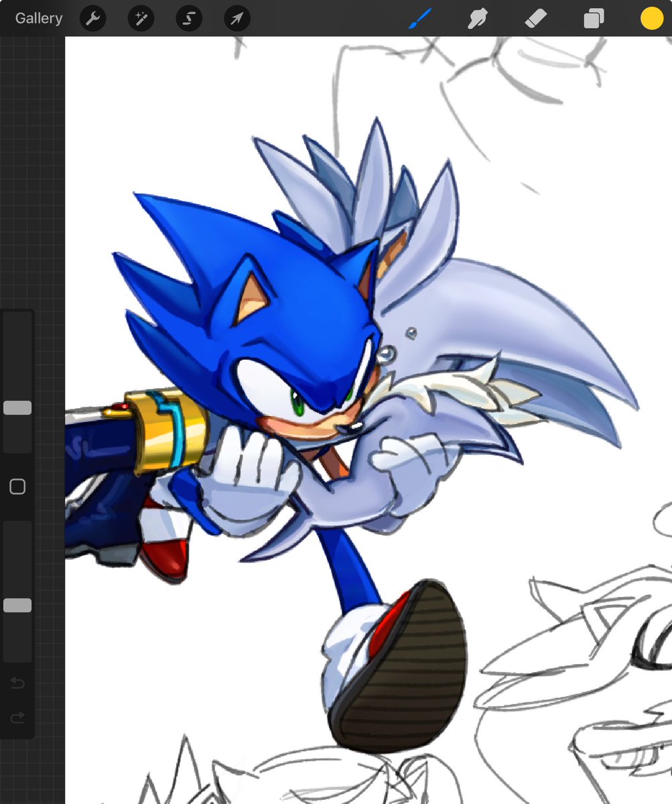The height and width of the screenshot is (804, 672).
Task: Open the Adjustments magic wand menu
Action: pyautogui.click(x=141, y=19)
